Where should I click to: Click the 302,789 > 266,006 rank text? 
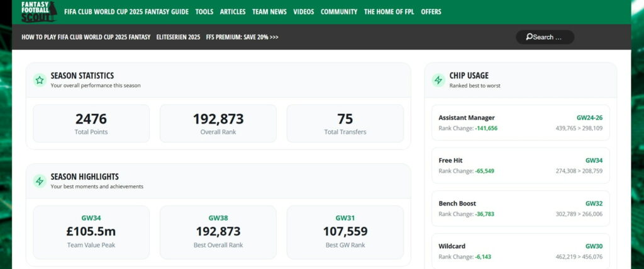pos(579,214)
